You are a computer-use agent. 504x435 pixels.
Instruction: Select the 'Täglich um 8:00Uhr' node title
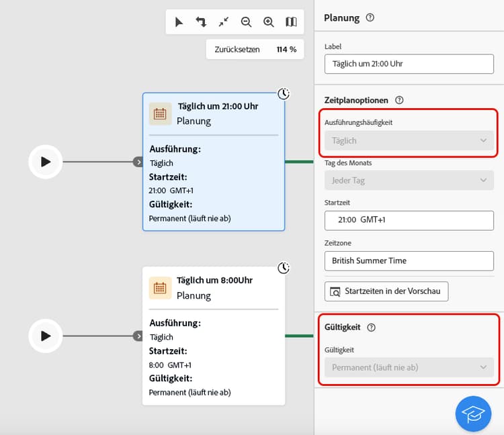coord(214,280)
